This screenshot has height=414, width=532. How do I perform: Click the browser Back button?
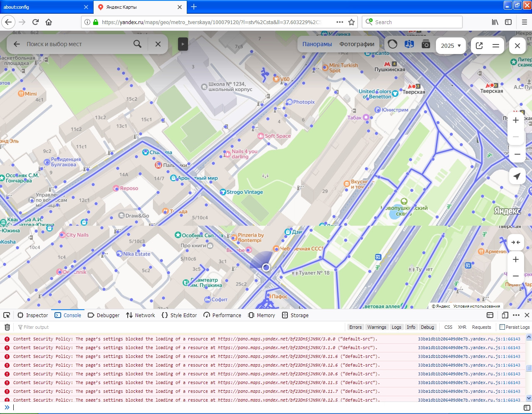point(9,22)
